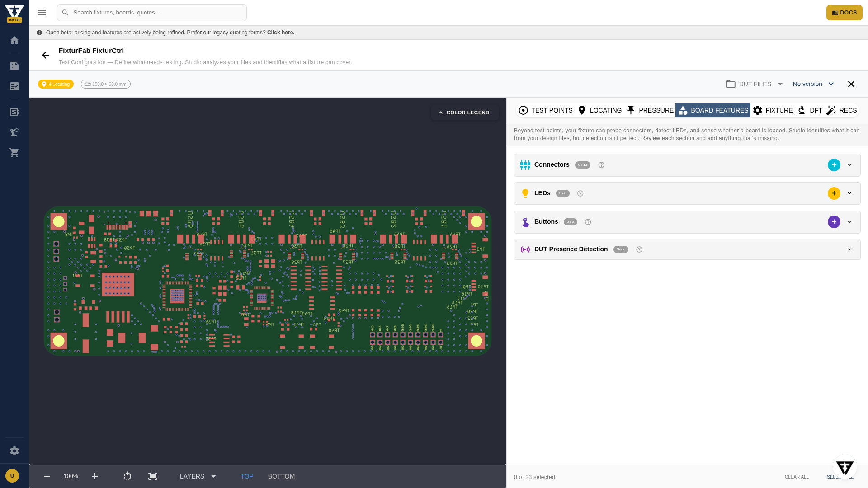Click the Buttons 0 / 2 count badge
Screen dimensions: 868x488
pyautogui.click(x=571, y=222)
